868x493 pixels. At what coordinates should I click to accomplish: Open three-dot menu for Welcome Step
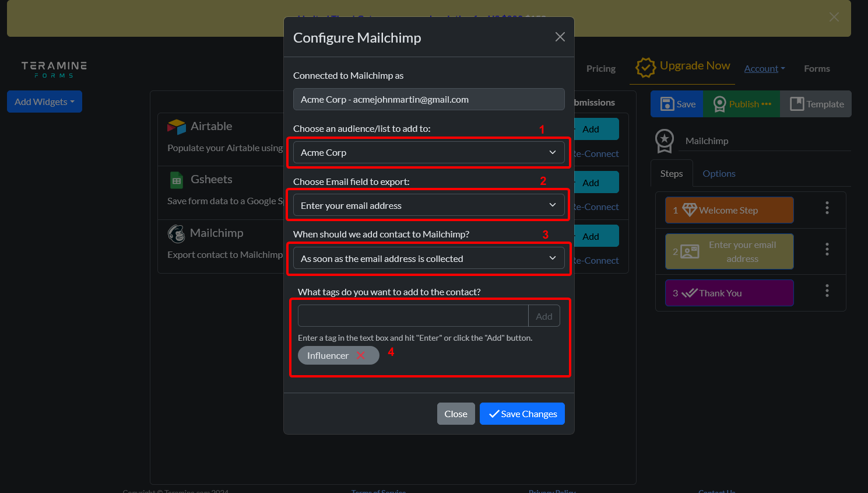pyautogui.click(x=827, y=208)
